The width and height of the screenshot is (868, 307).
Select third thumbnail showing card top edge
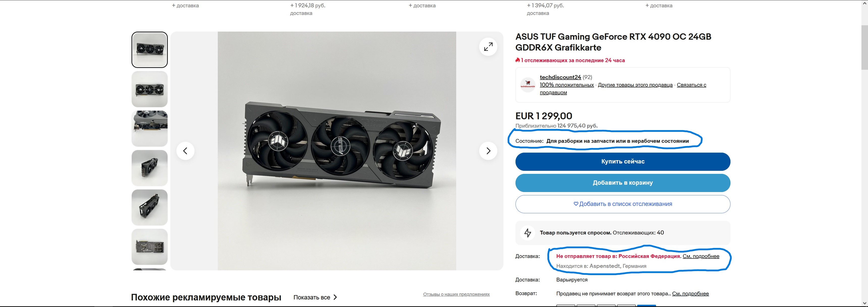pyautogui.click(x=149, y=129)
